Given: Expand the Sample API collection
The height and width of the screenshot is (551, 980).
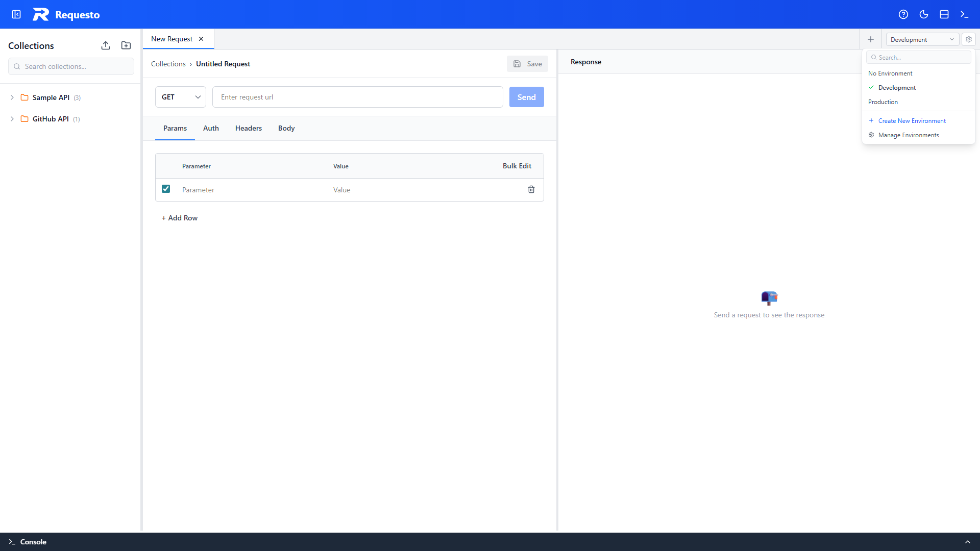Looking at the screenshot, I should point(12,97).
